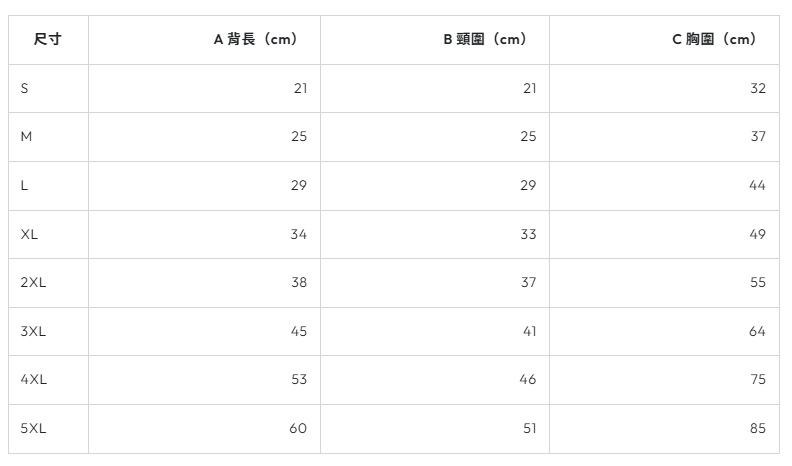This screenshot has height=466, width=792.
Task: Click neck value 37 for 2XL
Action: click(528, 283)
